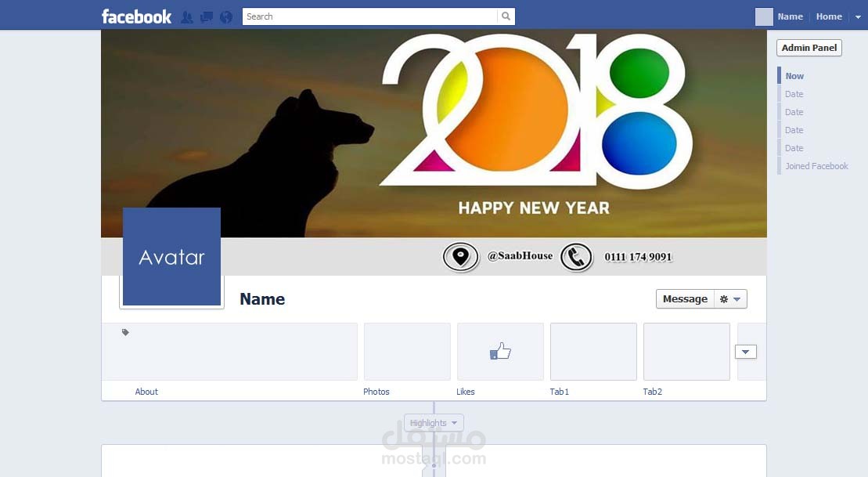Select the Now timeline marker
Image resolution: width=868 pixels, height=477 pixels.
point(794,77)
